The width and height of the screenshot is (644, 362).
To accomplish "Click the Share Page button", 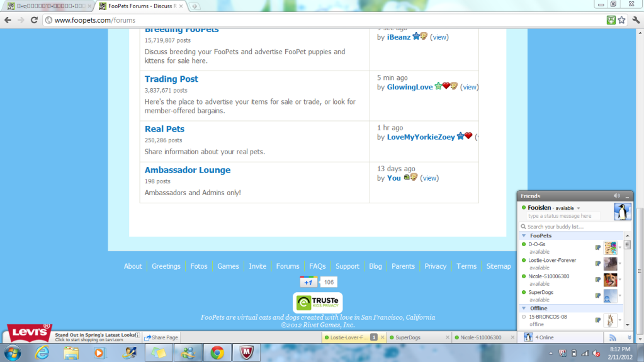I will [x=161, y=337].
